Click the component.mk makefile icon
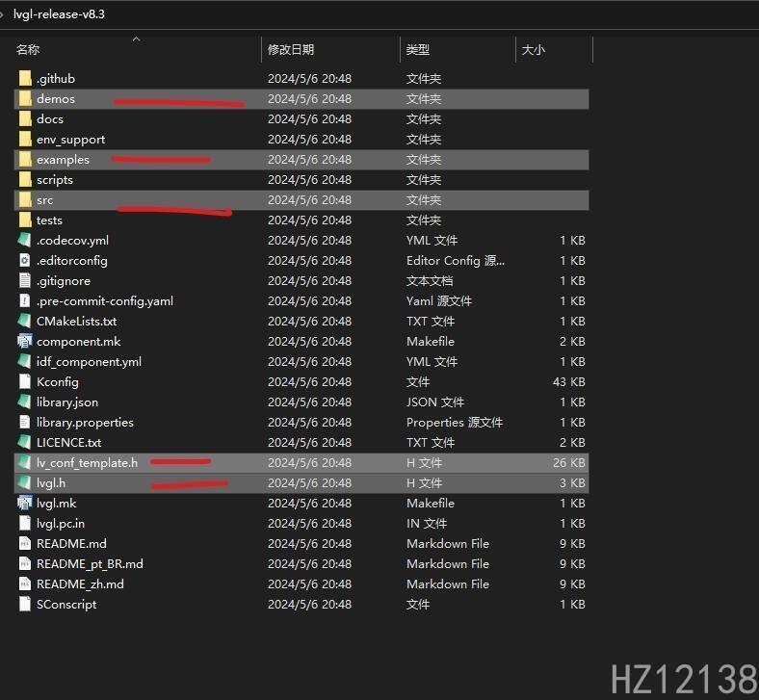Viewport: 759px width, 700px height. (x=25, y=342)
